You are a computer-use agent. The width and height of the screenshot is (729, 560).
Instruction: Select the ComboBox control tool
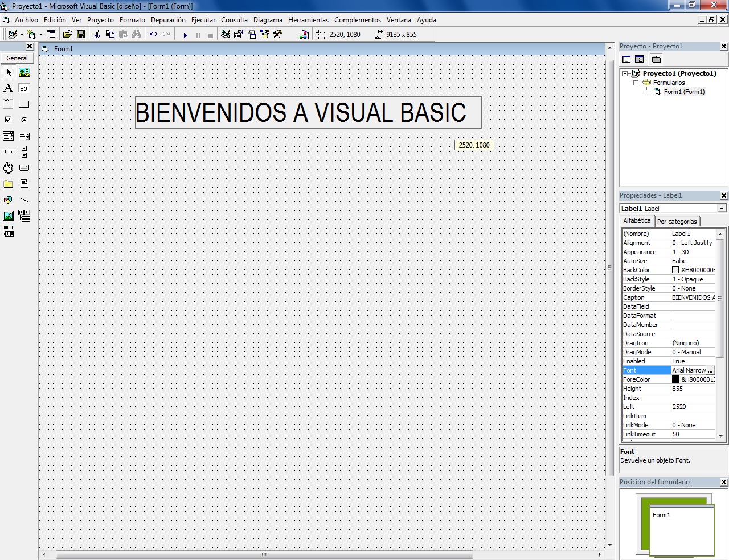click(9, 136)
